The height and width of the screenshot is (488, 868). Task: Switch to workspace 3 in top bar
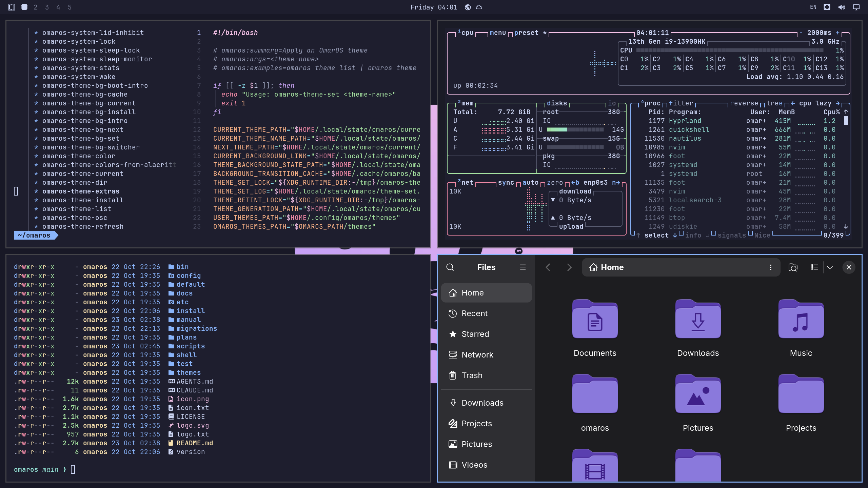tap(47, 7)
